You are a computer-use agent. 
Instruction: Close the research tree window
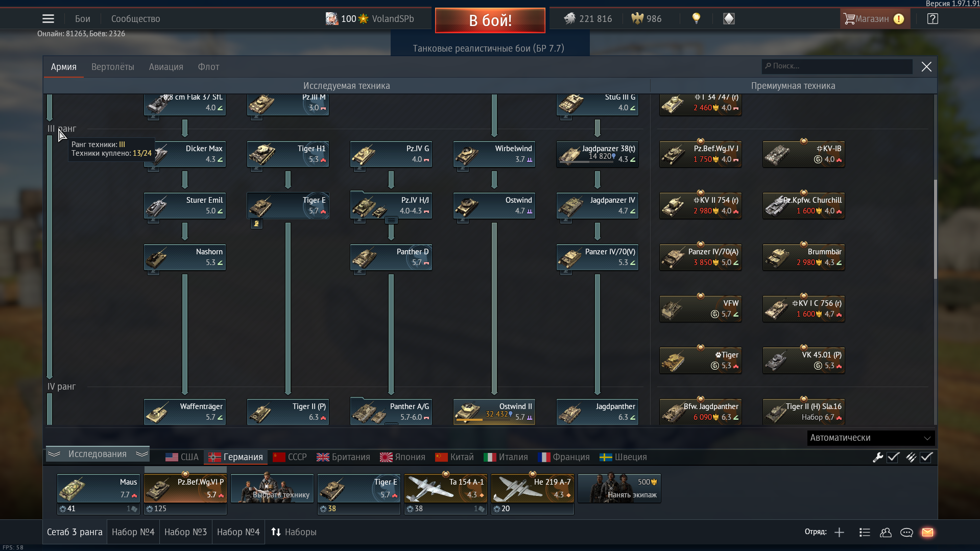click(926, 67)
